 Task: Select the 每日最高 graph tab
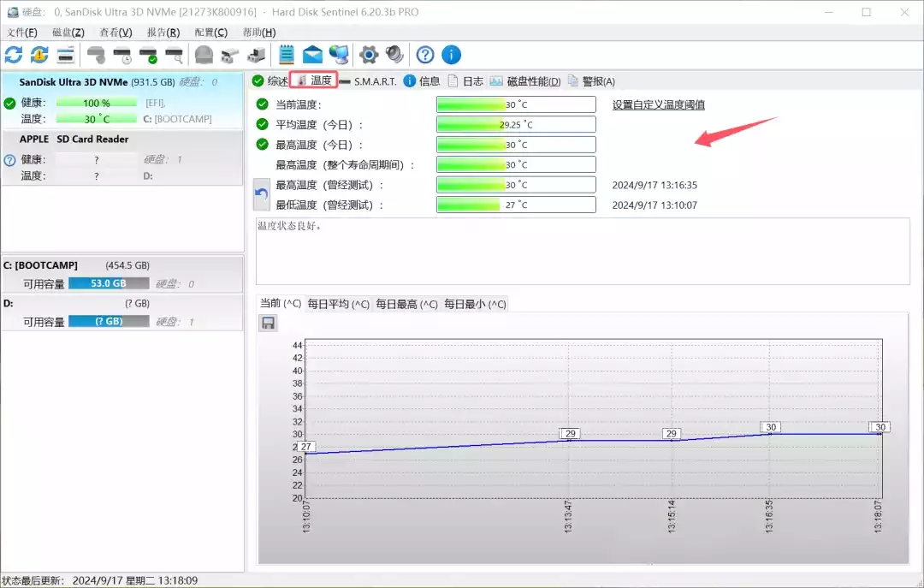406,304
